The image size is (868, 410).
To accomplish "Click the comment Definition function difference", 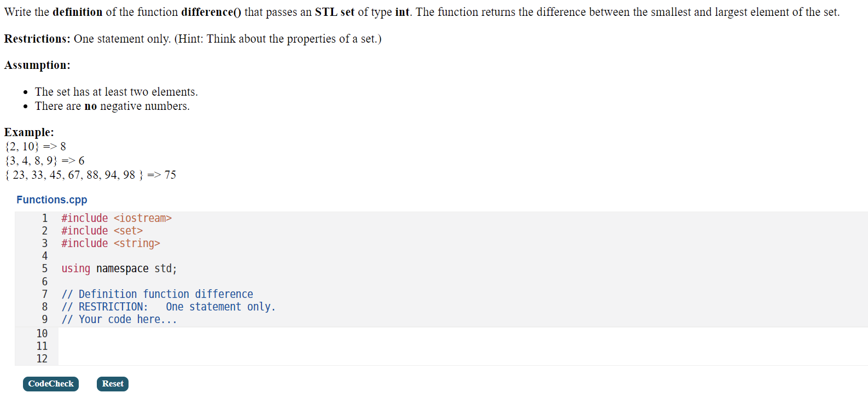I will point(158,294).
